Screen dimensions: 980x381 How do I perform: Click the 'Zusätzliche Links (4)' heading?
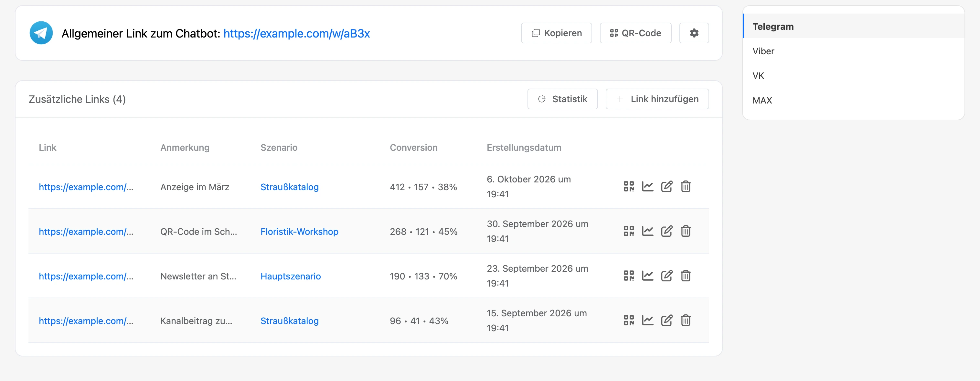pos(77,99)
